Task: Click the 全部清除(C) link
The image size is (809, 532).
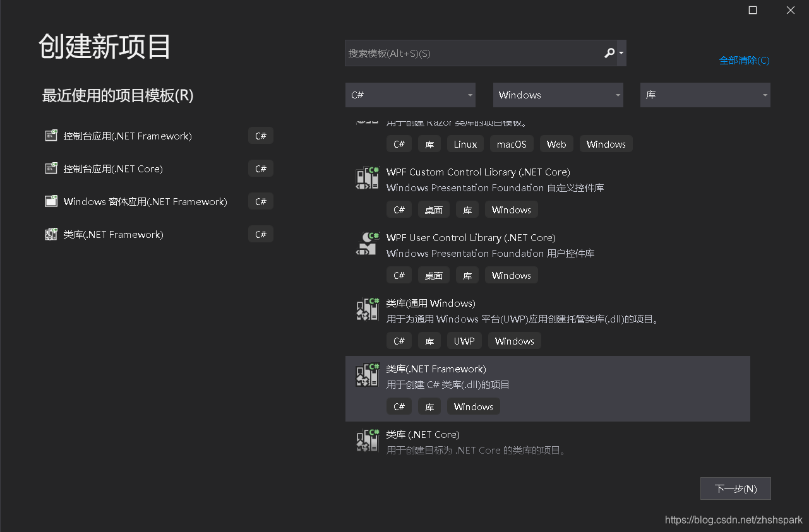Action: [744, 61]
